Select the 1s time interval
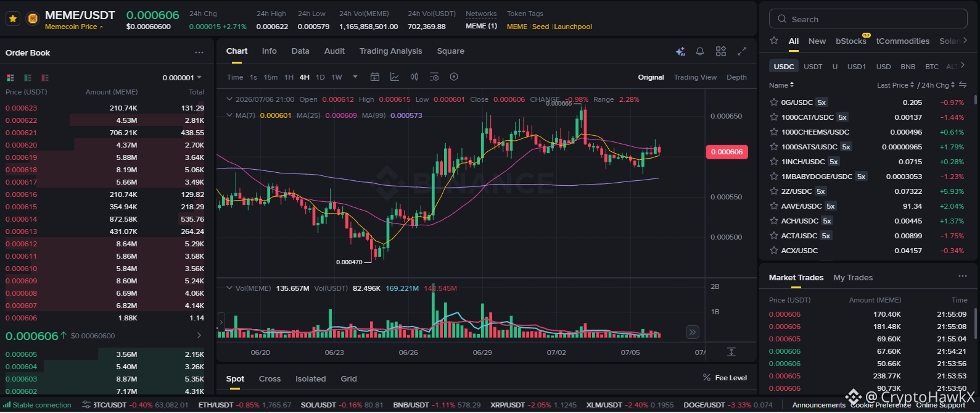980x413 pixels. click(x=253, y=78)
